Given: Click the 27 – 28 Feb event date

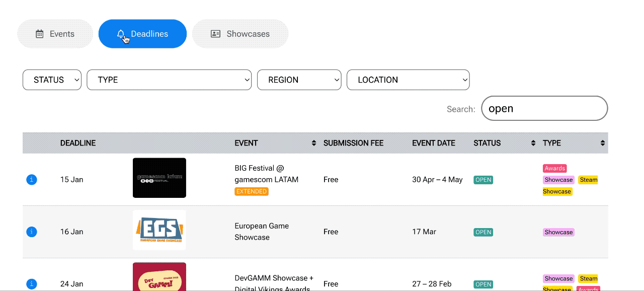Looking at the screenshot, I should pyautogui.click(x=432, y=284).
